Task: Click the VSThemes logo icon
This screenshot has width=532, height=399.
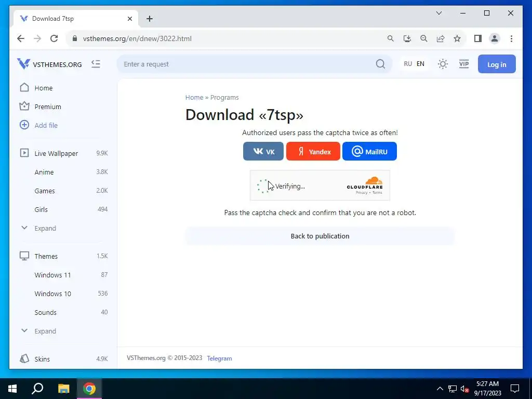Action: [23, 64]
